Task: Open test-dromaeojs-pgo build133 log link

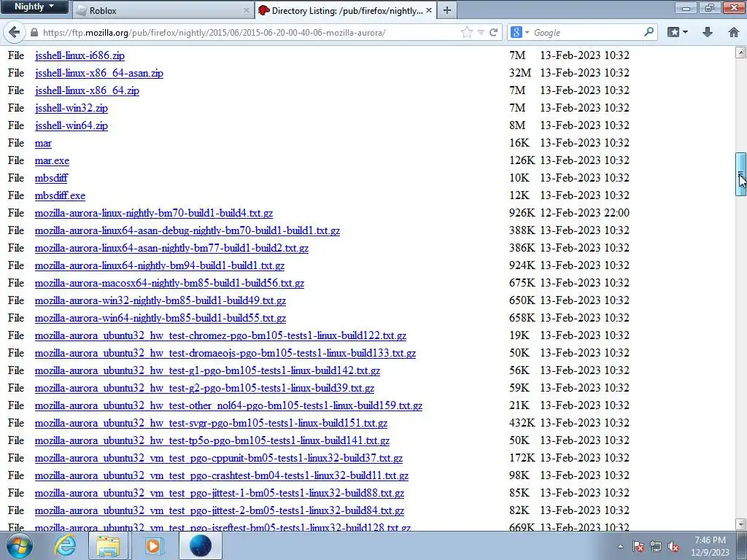Action: 225,354
